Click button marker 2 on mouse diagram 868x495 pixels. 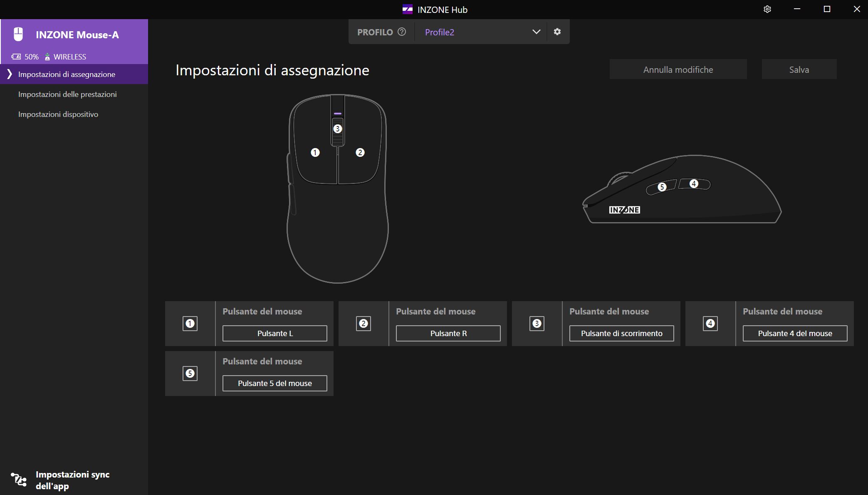pos(360,153)
